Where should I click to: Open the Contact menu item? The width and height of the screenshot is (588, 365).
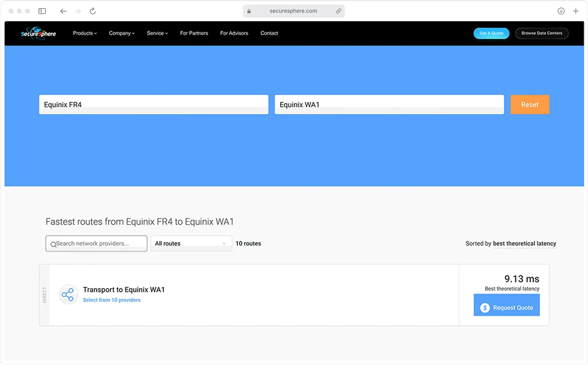pyautogui.click(x=269, y=33)
